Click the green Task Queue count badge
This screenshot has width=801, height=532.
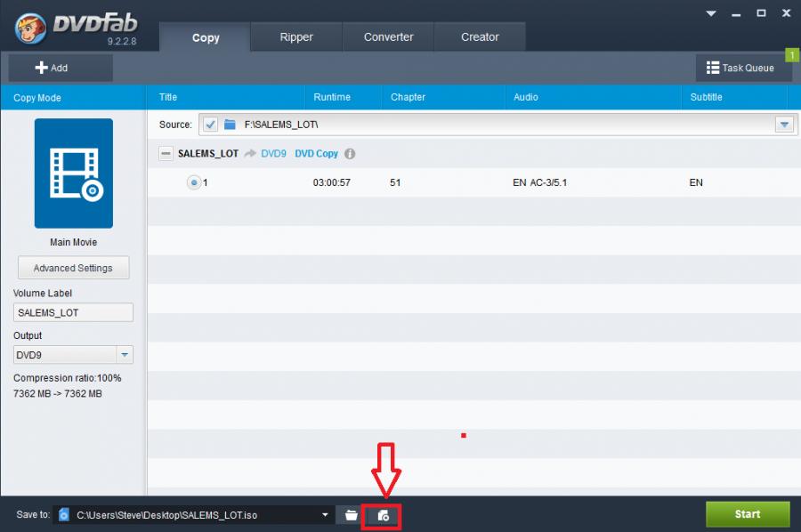(792, 54)
